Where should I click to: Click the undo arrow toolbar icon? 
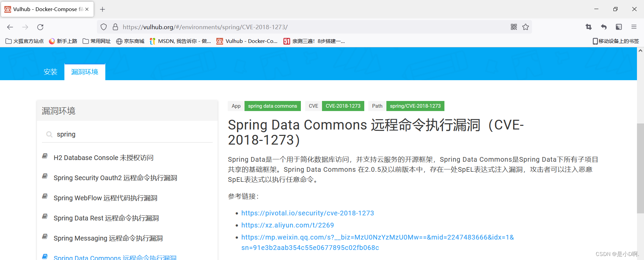point(604,27)
